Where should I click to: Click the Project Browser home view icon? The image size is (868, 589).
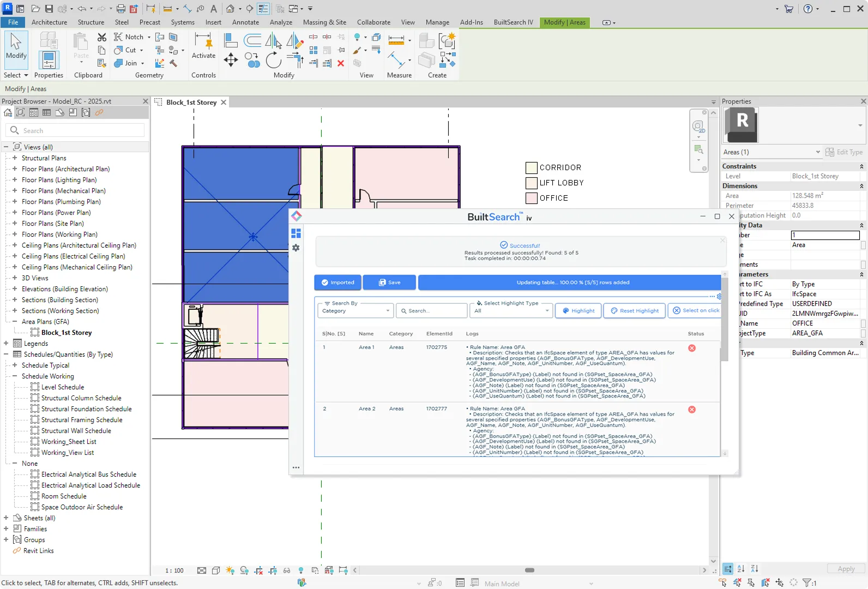click(x=8, y=113)
